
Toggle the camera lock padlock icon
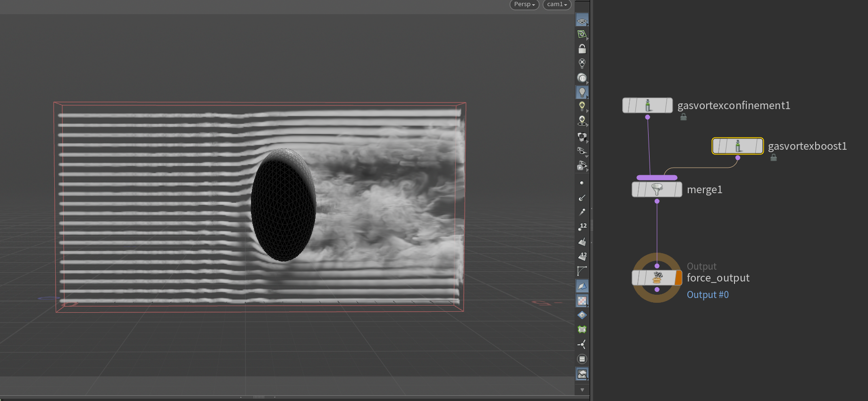(582, 49)
